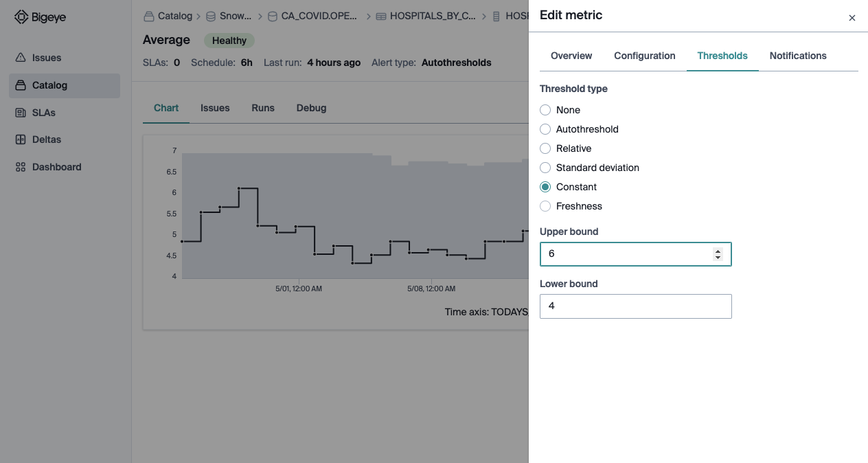868x463 pixels.
Task: Click the Dashboard grid icon in sidebar
Action: [x=21, y=167]
